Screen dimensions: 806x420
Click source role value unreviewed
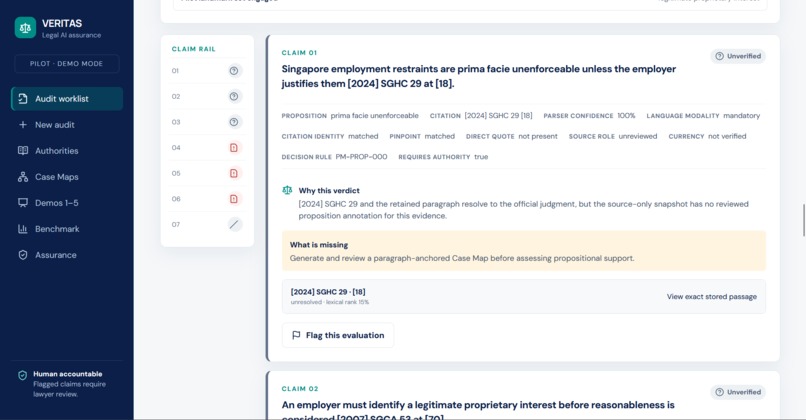point(638,136)
